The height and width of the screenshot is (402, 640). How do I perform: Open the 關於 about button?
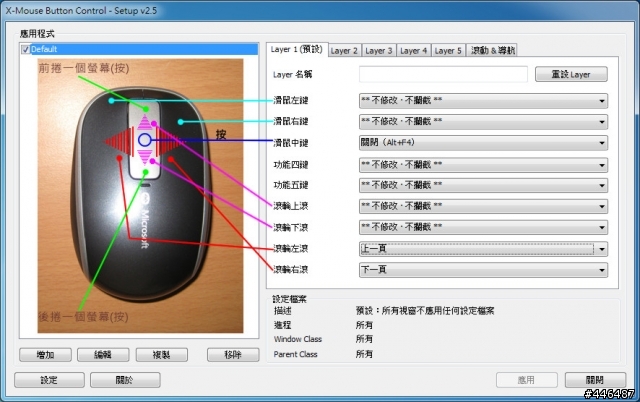click(125, 380)
